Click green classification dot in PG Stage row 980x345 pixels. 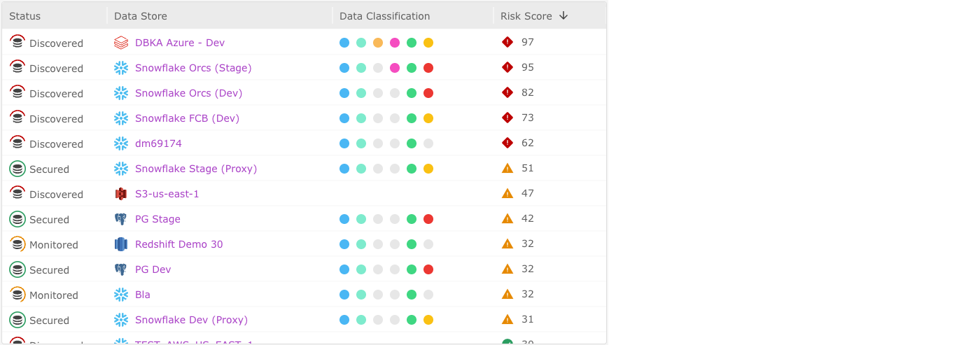point(412,219)
